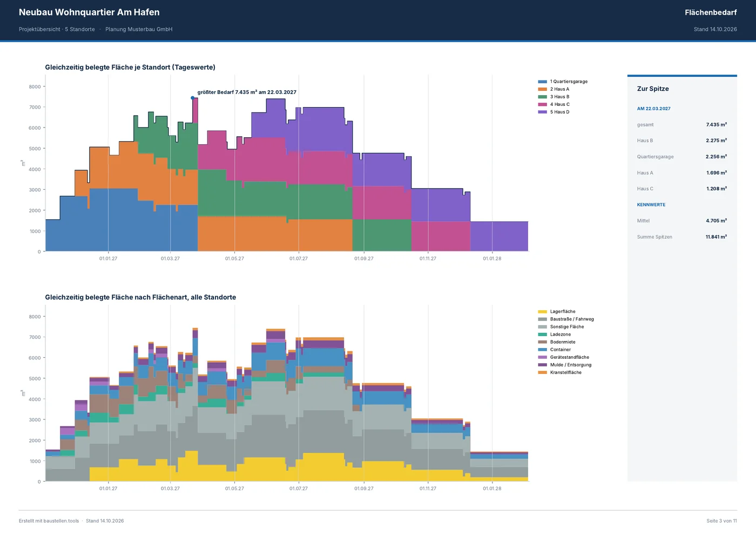Click the gesamt value '7.435 m²' in the panel
756x535 pixels.
point(717,125)
